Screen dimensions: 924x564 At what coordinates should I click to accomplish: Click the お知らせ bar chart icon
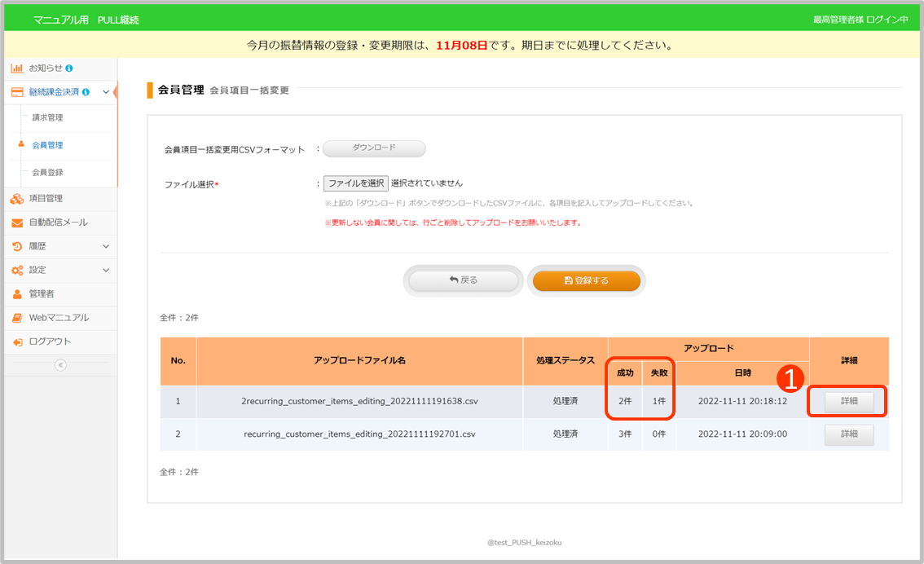click(17, 68)
